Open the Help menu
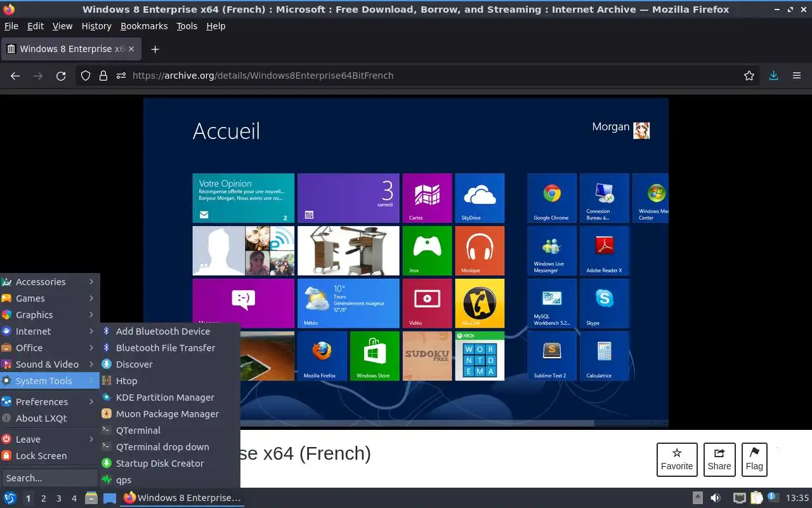 pos(216,26)
